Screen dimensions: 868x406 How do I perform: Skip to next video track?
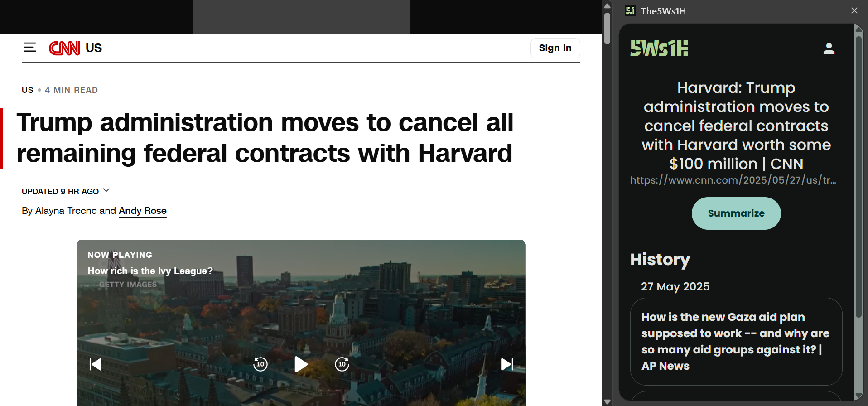point(507,364)
